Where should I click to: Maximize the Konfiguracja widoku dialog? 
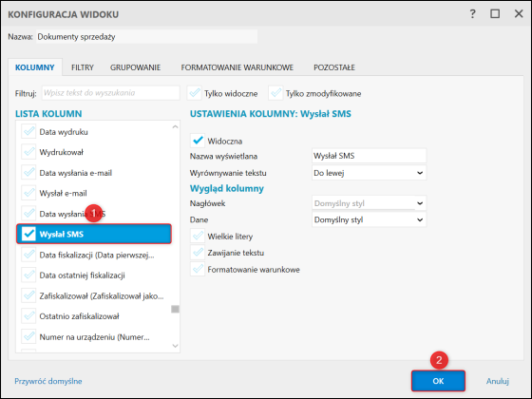click(495, 14)
